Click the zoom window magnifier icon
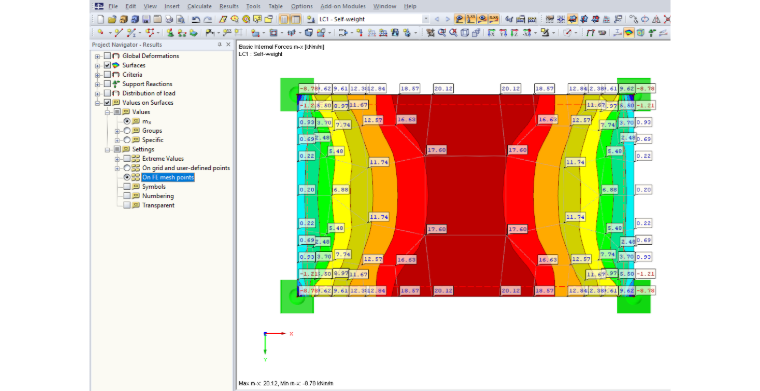760x391 pixels. [x=442, y=32]
